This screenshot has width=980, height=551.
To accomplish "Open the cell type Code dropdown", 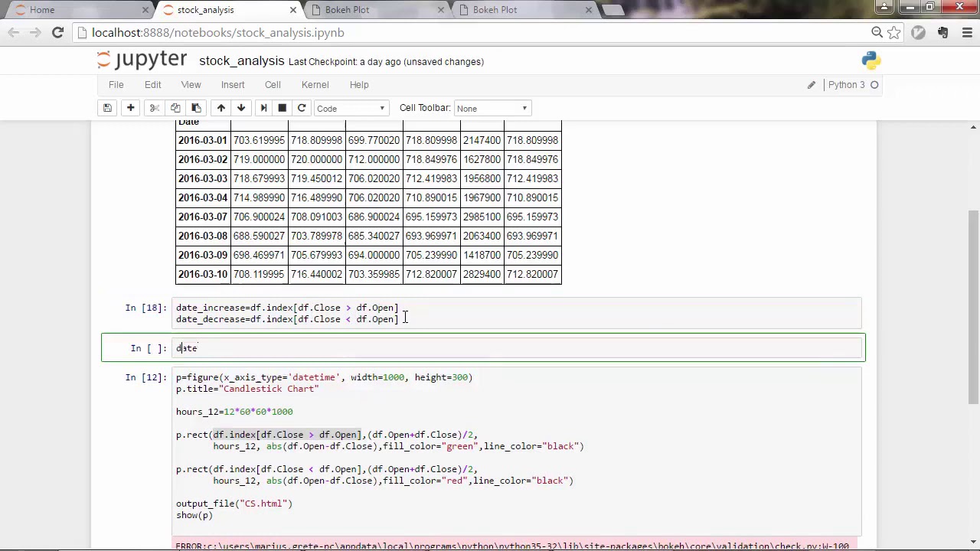I will 351,109.
